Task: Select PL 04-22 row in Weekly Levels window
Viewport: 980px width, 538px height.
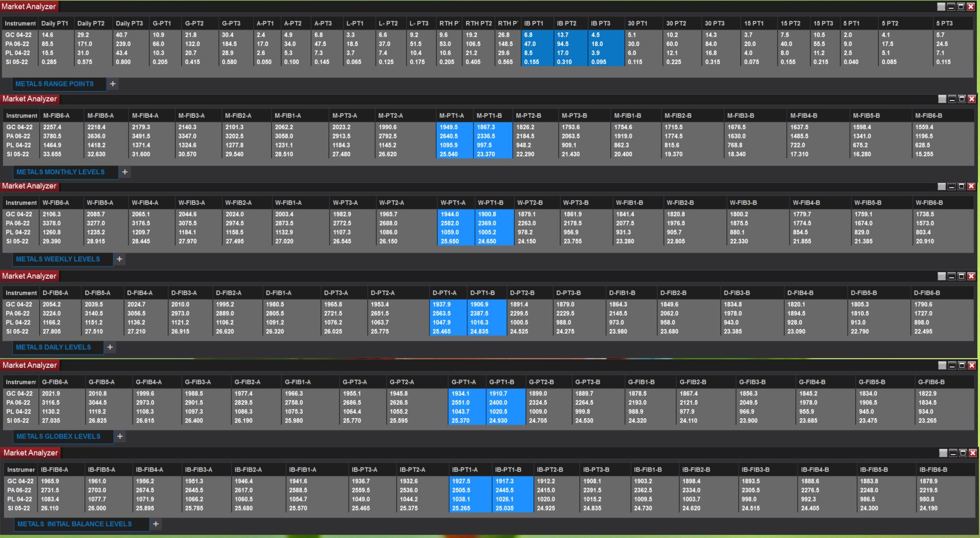Action: pyautogui.click(x=489, y=232)
